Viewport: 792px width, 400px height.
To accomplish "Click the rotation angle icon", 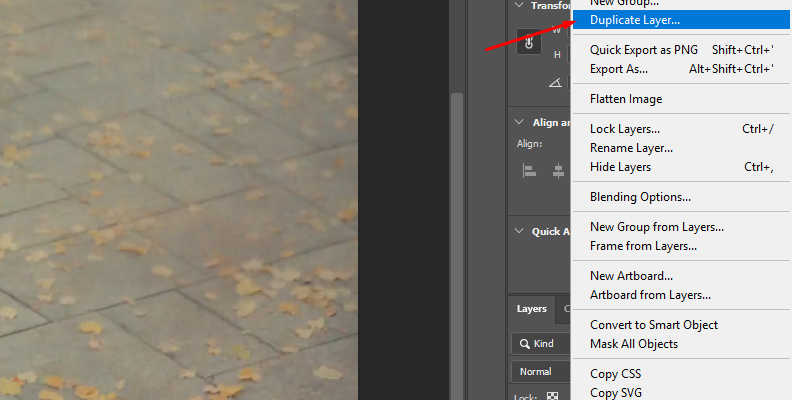I will (x=555, y=82).
